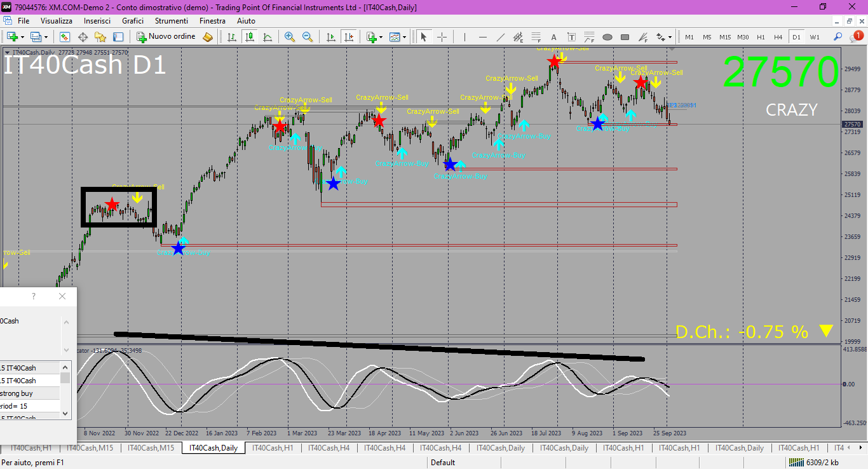Close the small dialog window
868x469 pixels.
pyautogui.click(x=62, y=296)
